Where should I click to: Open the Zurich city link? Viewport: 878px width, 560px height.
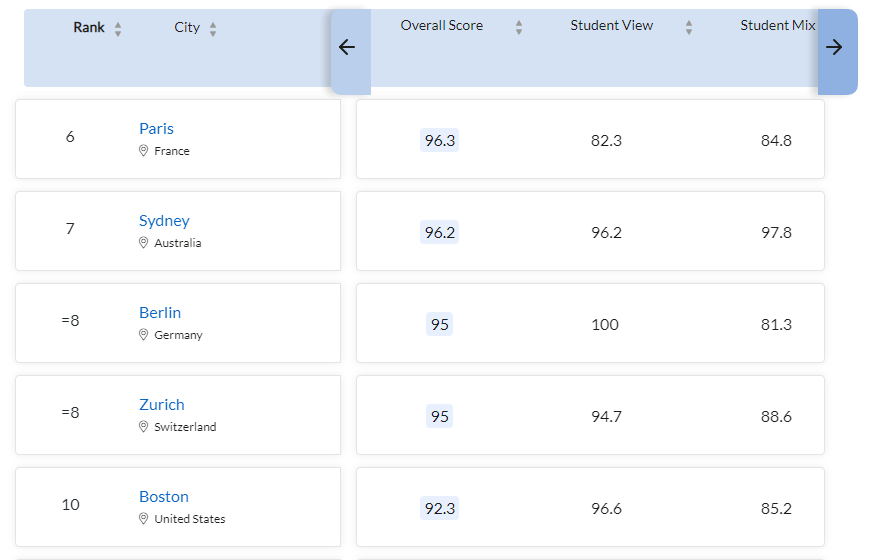pos(161,404)
